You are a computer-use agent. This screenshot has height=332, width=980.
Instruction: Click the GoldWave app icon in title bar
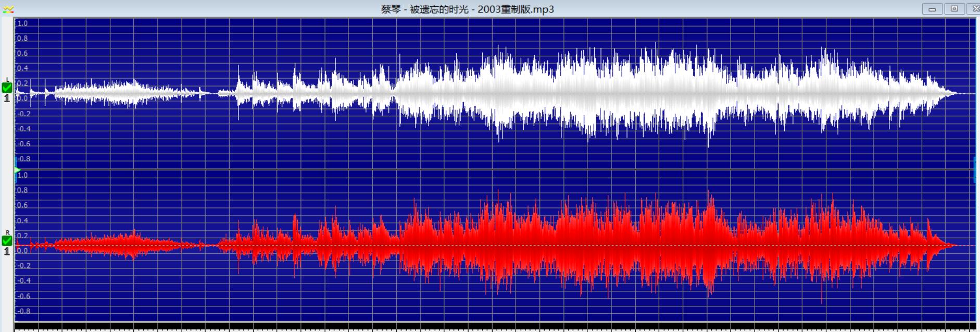tap(7, 9)
